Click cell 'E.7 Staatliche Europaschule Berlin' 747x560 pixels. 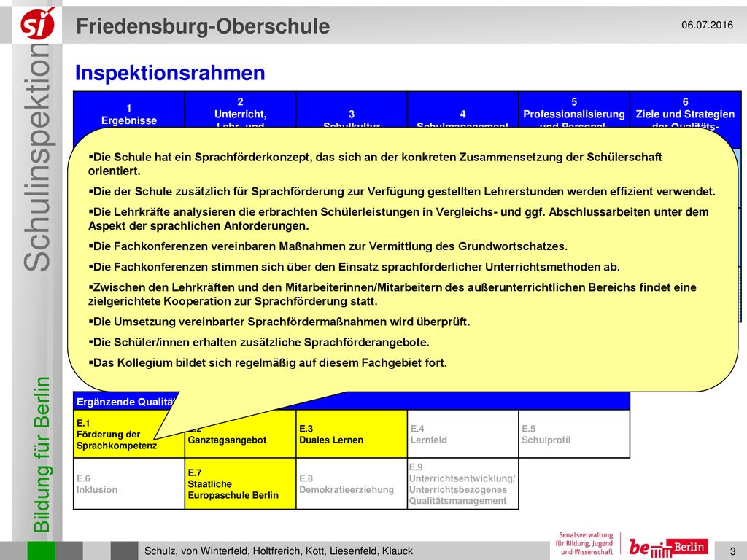(x=241, y=484)
